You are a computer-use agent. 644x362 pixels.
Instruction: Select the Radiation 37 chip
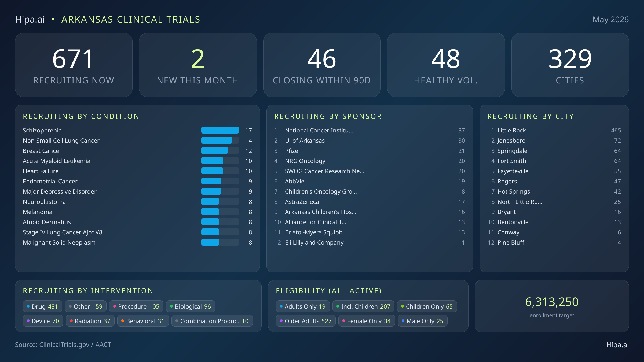pos(90,321)
